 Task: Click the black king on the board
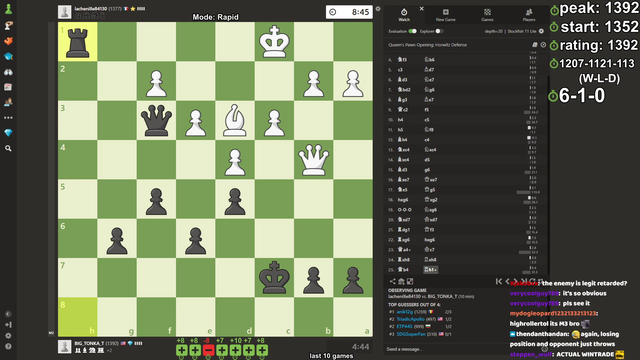click(274, 278)
